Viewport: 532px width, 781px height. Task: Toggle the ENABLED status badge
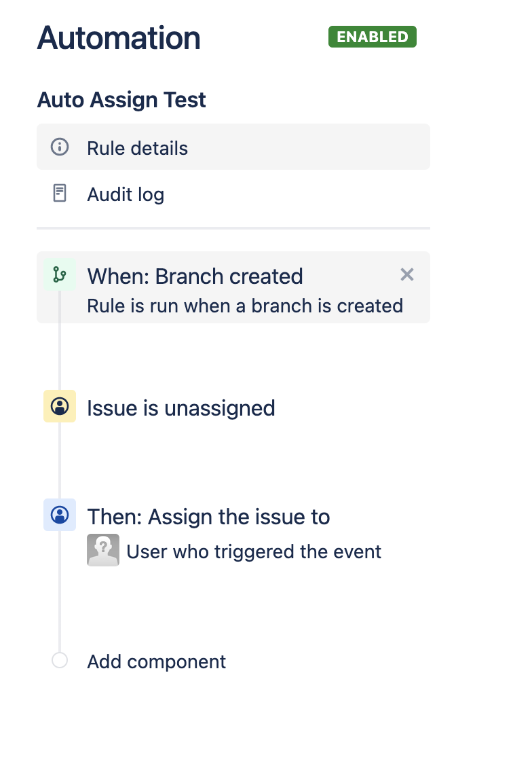(x=373, y=37)
